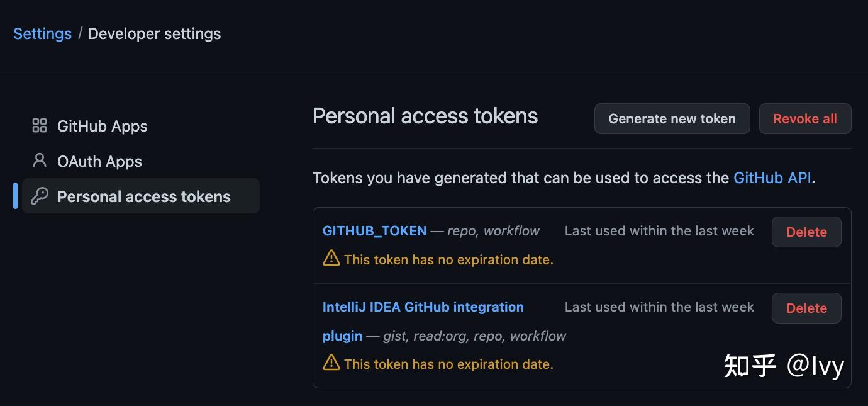
Task: Click the Generate new token button
Action: pyautogui.click(x=672, y=118)
